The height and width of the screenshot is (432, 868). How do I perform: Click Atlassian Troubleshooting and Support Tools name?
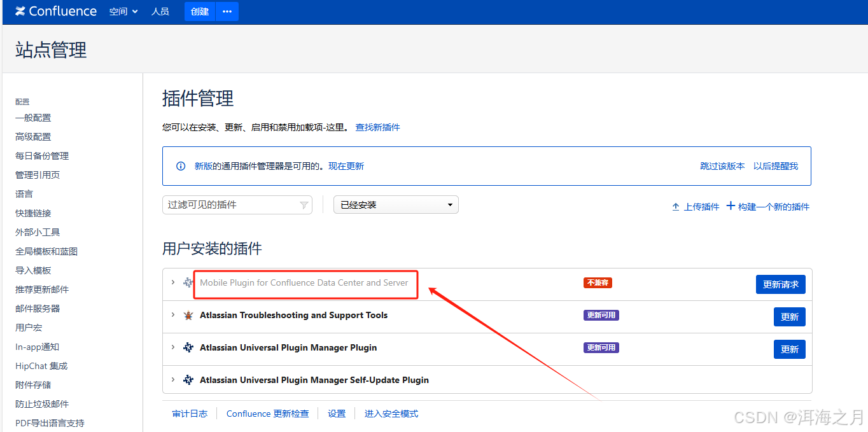(x=294, y=315)
